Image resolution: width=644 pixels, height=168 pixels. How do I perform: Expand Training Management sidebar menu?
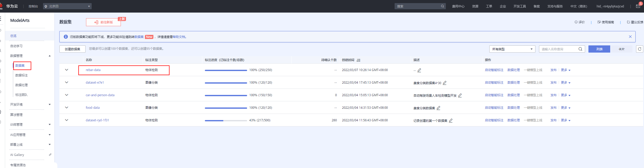coord(30,125)
